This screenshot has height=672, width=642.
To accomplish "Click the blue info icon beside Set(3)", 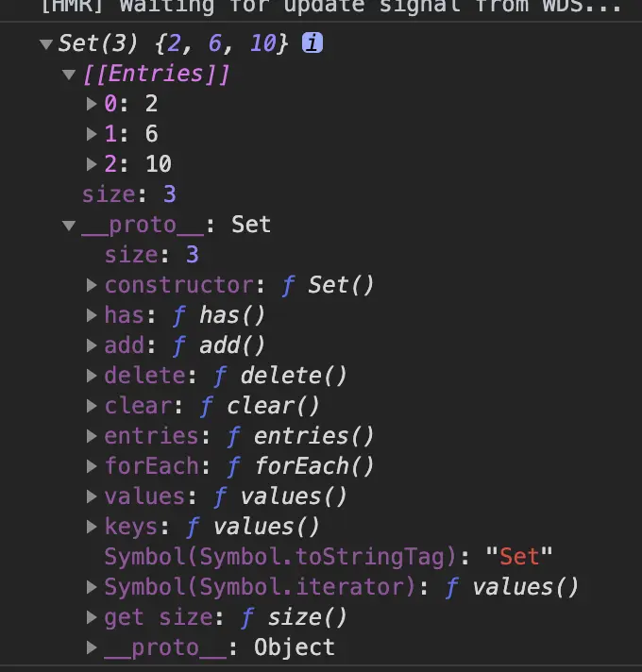I will pyautogui.click(x=312, y=43).
